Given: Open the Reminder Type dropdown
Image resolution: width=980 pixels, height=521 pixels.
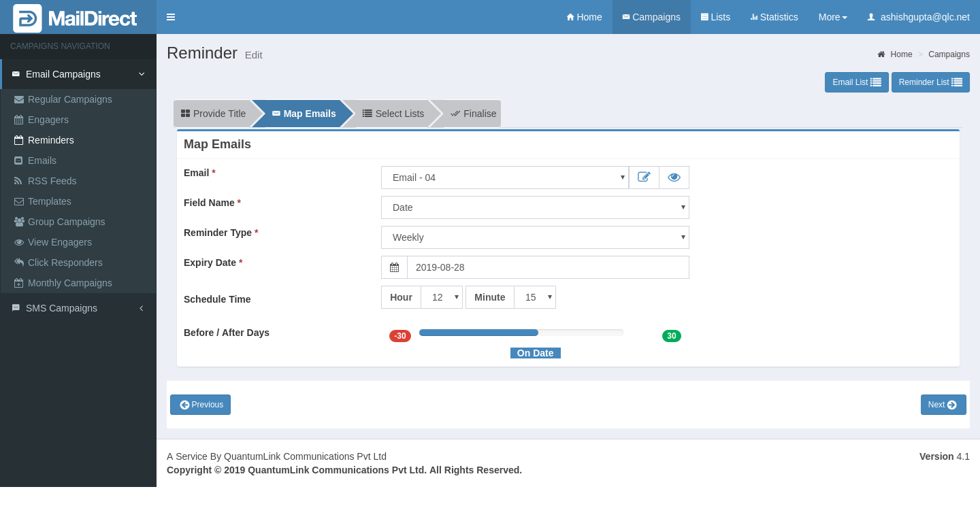Looking at the screenshot, I should (x=535, y=237).
